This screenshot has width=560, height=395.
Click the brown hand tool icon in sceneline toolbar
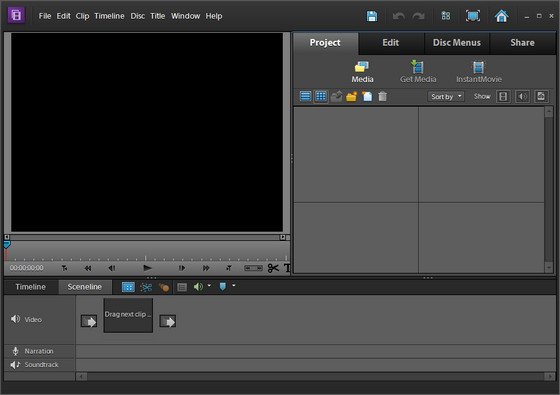tap(164, 287)
